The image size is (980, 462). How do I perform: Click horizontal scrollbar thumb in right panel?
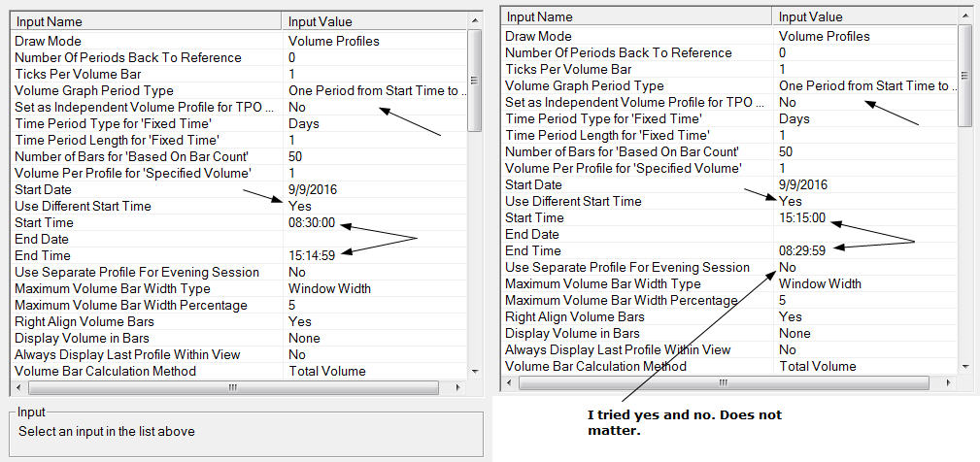click(724, 382)
